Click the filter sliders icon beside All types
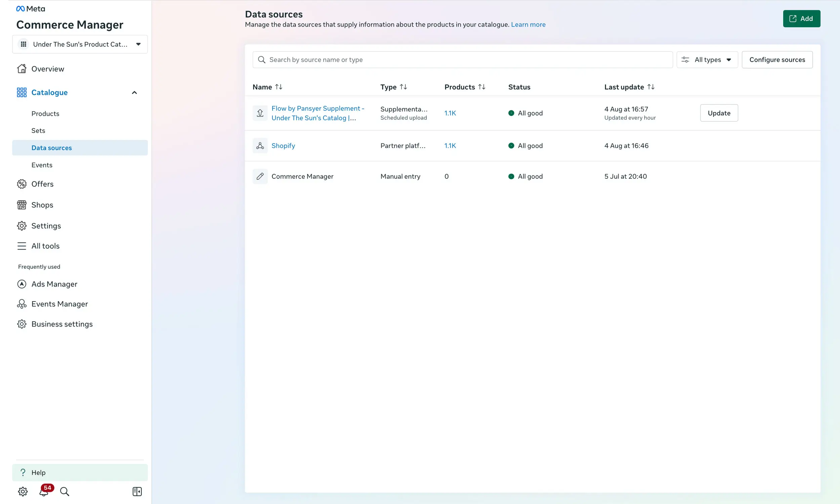The width and height of the screenshot is (840, 504). (x=685, y=60)
